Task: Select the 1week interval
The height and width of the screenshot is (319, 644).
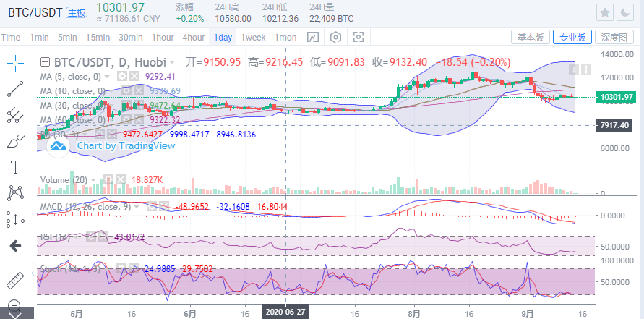Action: [x=253, y=38]
